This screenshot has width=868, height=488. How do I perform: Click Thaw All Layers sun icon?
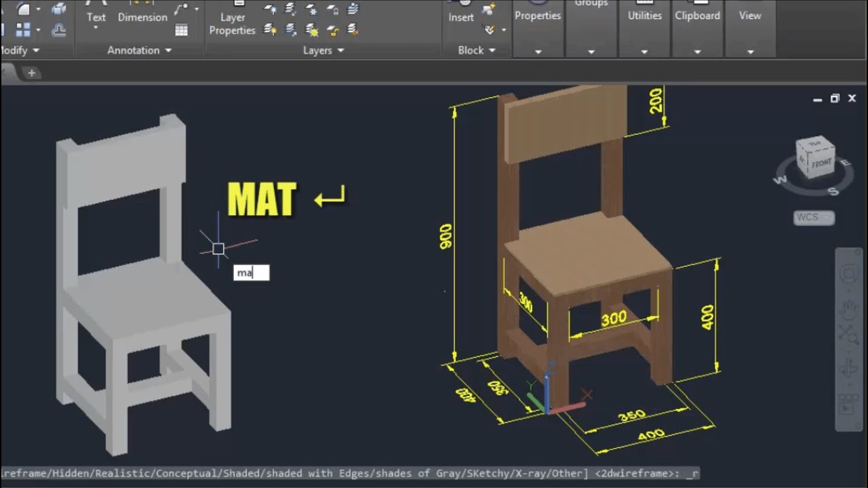pos(312,30)
